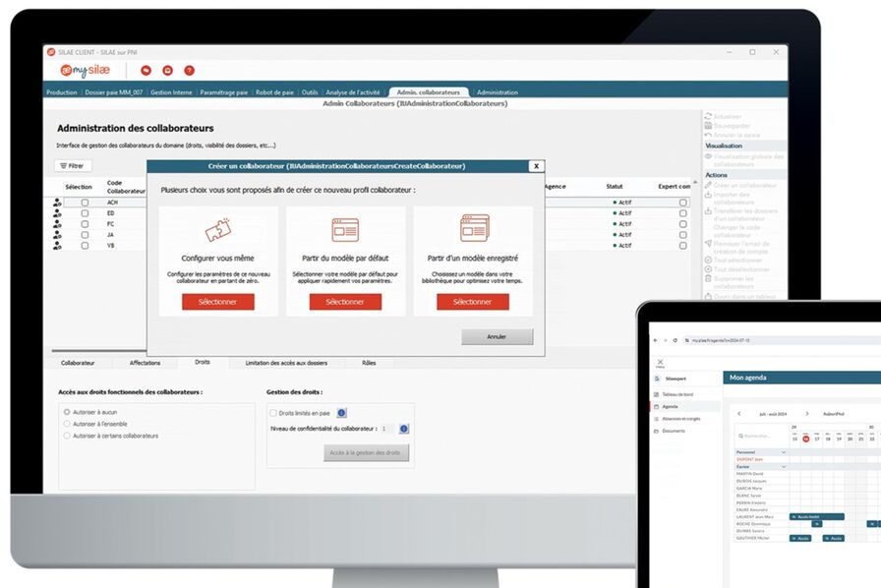Click the Documents folder icon in the tablet sidebar
This screenshot has width=881, height=588.
pos(656,431)
